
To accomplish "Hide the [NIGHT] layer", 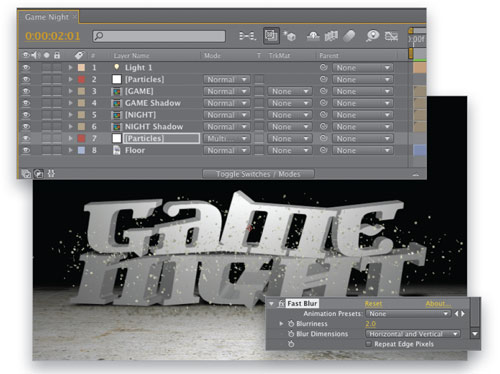I will [x=26, y=115].
